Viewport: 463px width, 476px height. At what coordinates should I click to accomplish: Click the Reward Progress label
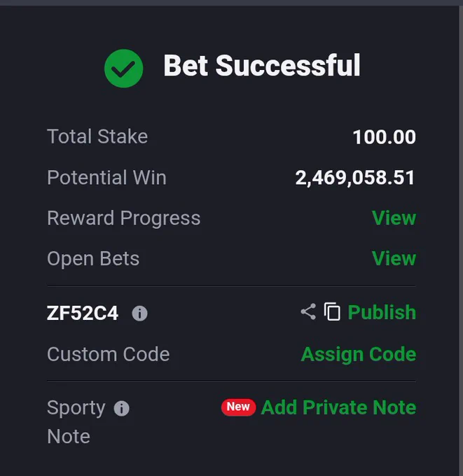[x=124, y=218]
